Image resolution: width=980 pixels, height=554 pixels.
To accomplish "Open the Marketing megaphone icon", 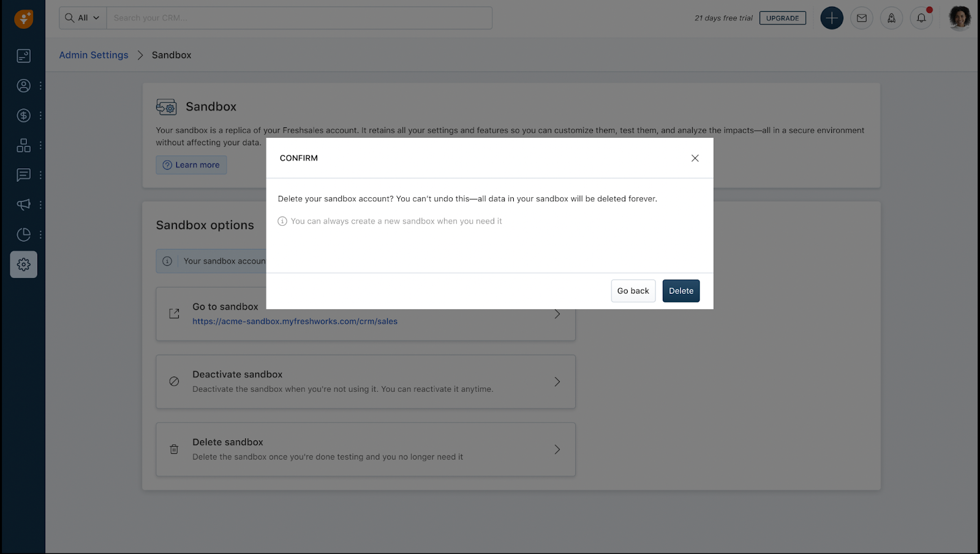I will coord(23,204).
